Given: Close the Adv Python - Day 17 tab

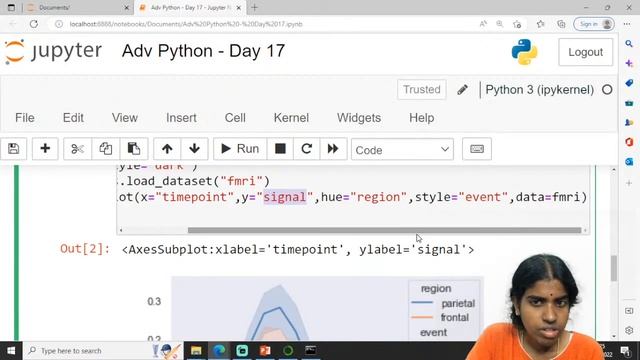Looking at the screenshot, I should (x=239, y=8).
